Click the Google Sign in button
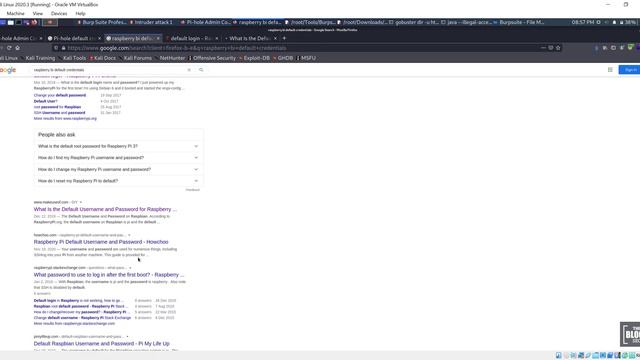Screen dimensions: 640x360 [x=629, y=70]
